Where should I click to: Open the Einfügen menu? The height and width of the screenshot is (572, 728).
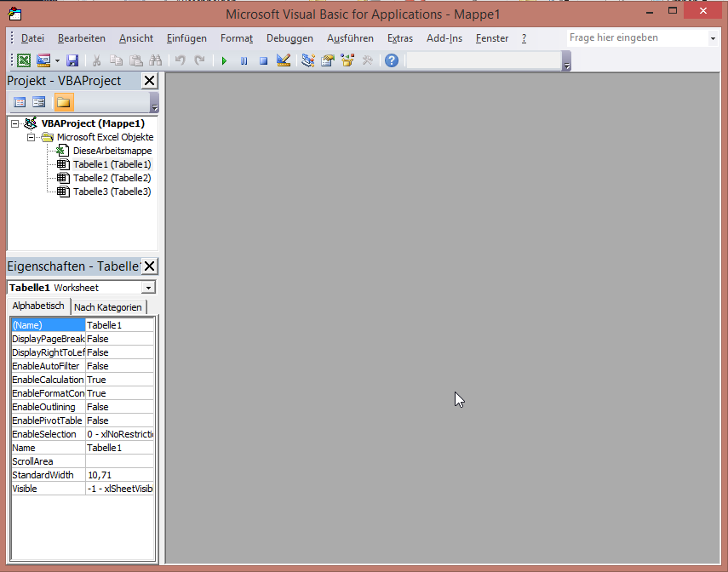click(186, 38)
